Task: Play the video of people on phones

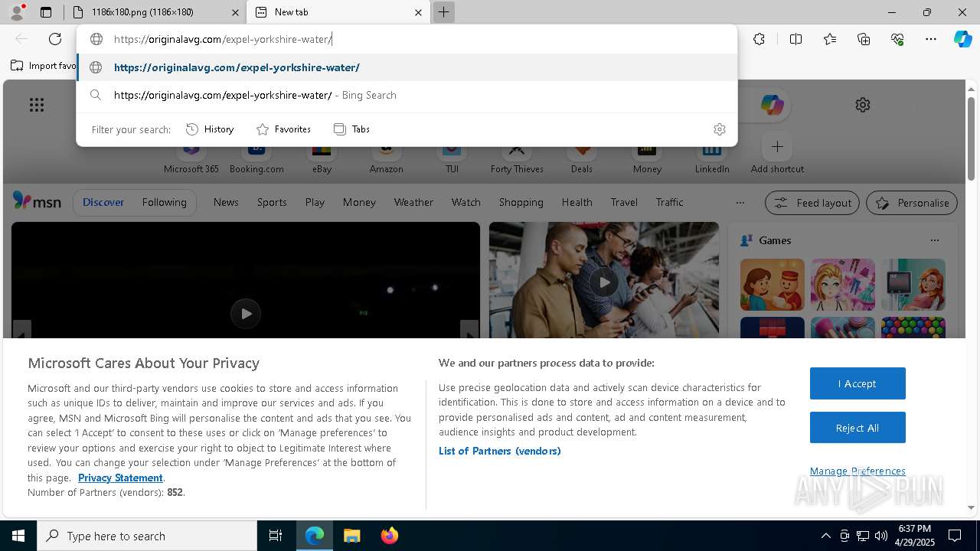Action: [x=604, y=282]
